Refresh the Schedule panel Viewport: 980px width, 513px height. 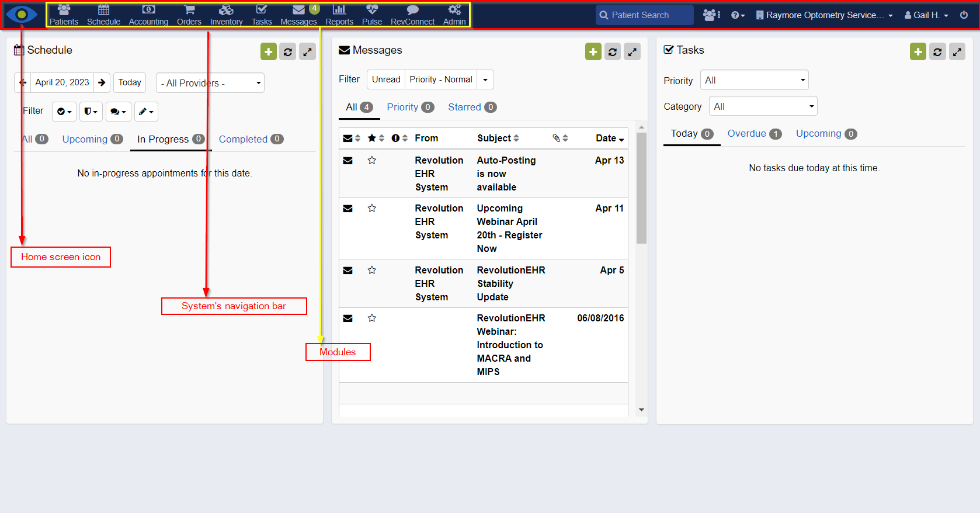[x=288, y=52]
